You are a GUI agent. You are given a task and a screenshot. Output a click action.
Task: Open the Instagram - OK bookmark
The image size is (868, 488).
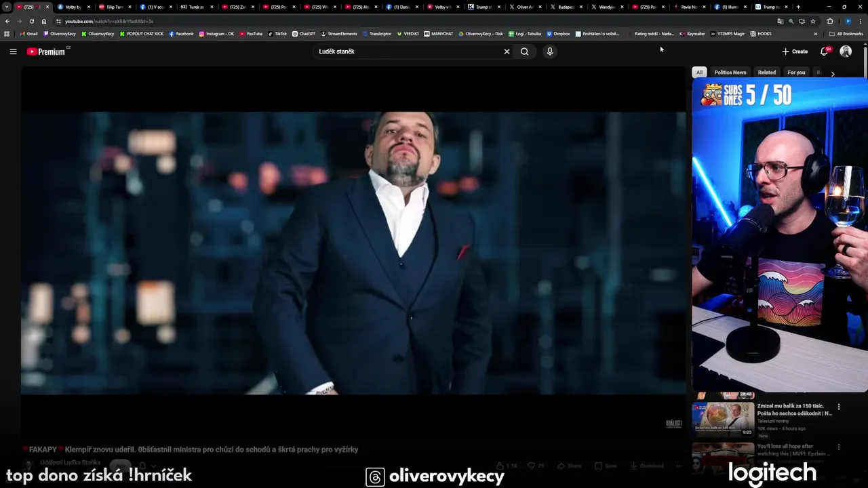(216, 33)
